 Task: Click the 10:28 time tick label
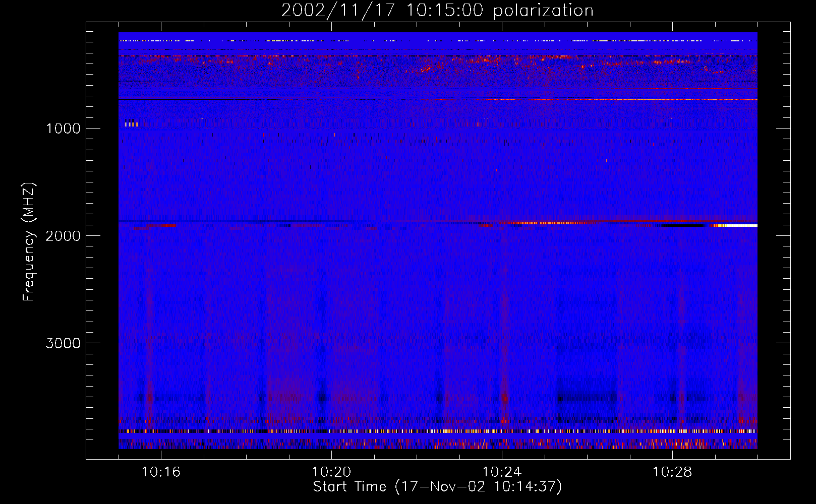(672, 472)
